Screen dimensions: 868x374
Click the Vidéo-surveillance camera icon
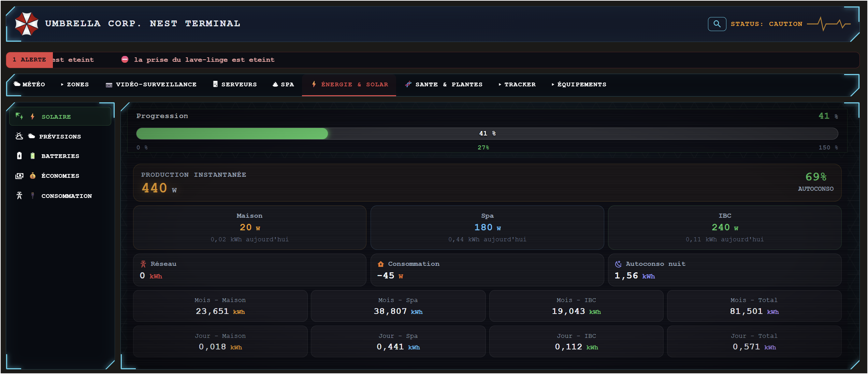(x=109, y=85)
